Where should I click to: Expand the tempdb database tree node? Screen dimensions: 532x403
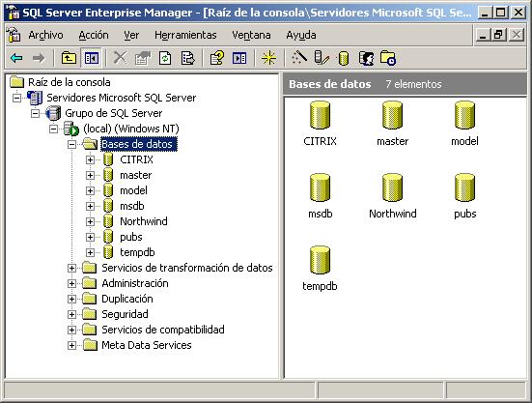90,252
